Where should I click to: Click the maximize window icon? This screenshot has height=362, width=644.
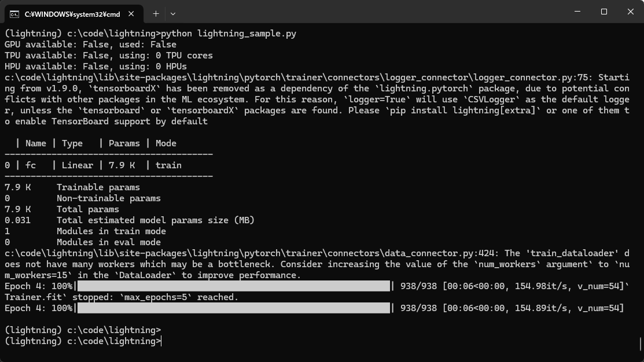603,12
